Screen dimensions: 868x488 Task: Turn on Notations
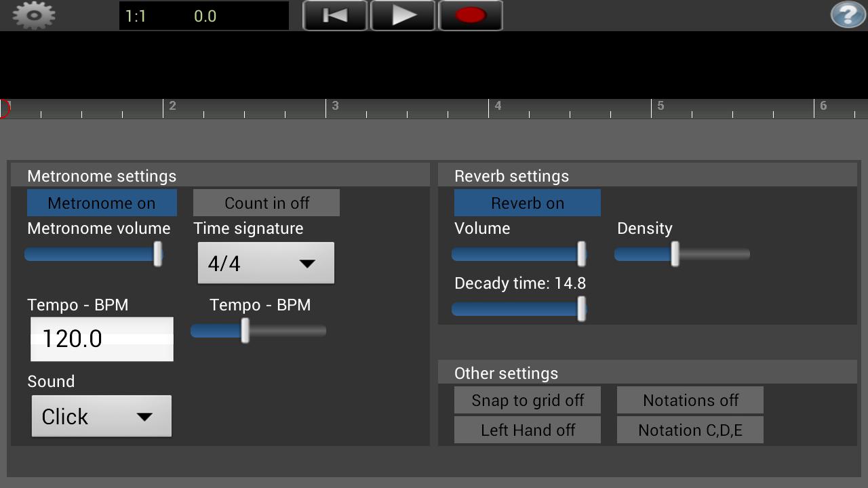[x=690, y=400]
